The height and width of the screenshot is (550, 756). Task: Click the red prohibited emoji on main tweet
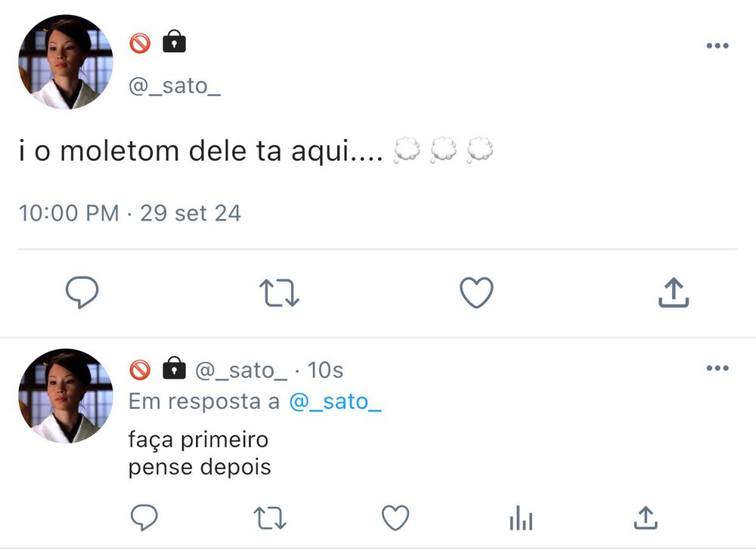click(140, 44)
